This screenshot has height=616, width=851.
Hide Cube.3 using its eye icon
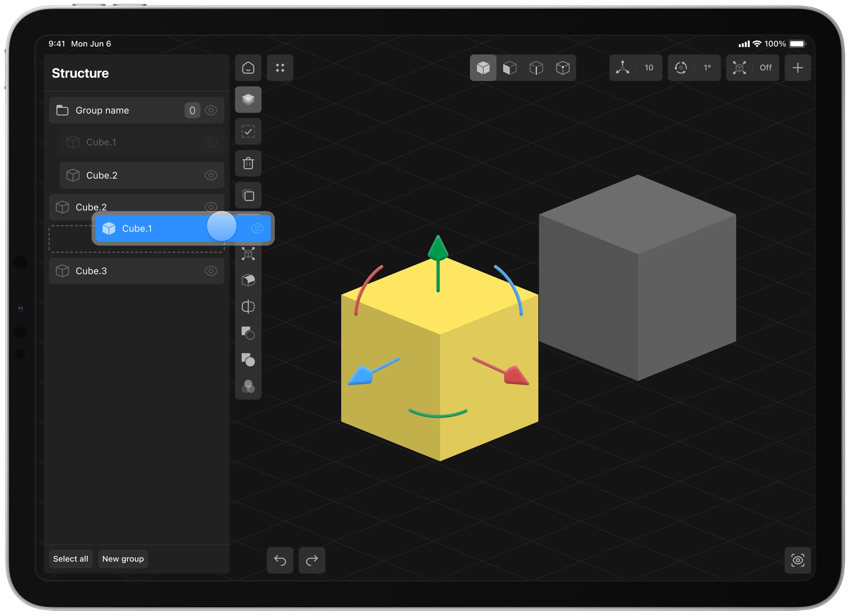point(211,271)
